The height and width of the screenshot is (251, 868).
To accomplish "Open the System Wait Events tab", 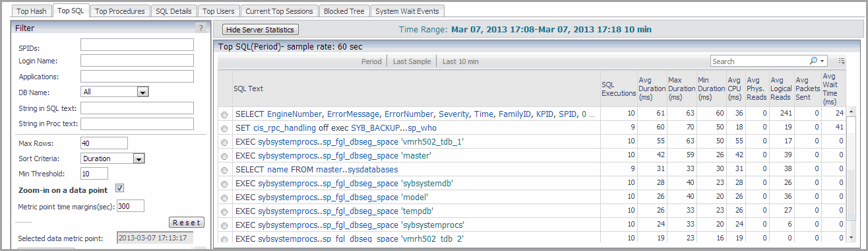I will [408, 11].
